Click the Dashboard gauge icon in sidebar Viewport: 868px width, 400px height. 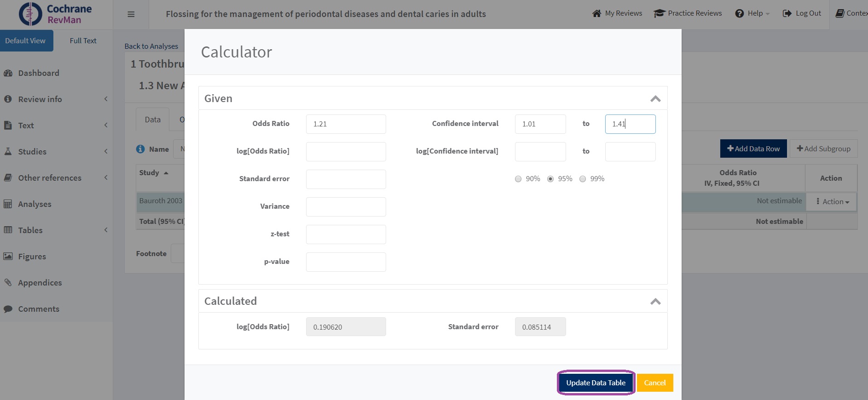pyautogui.click(x=8, y=73)
